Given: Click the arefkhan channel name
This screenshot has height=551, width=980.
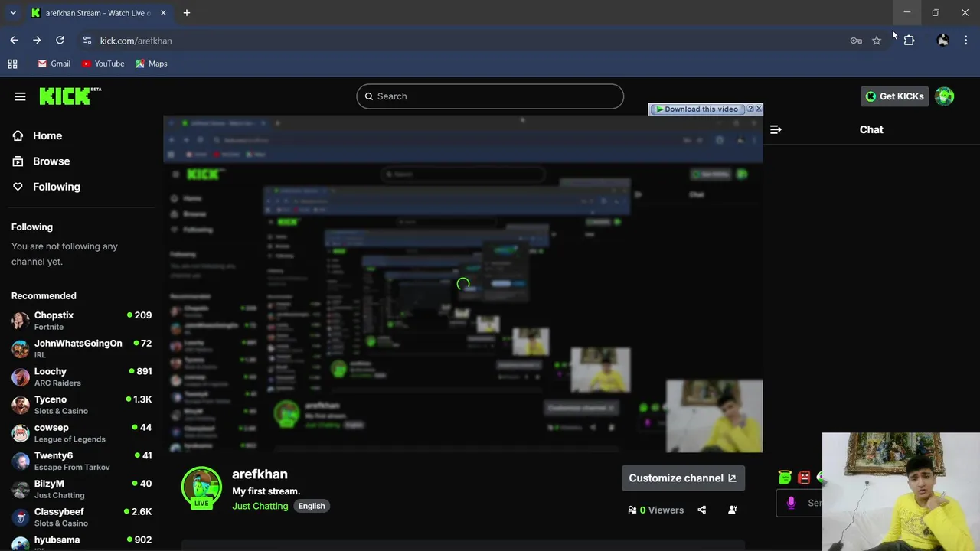Looking at the screenshot, I should pos(260,474).
